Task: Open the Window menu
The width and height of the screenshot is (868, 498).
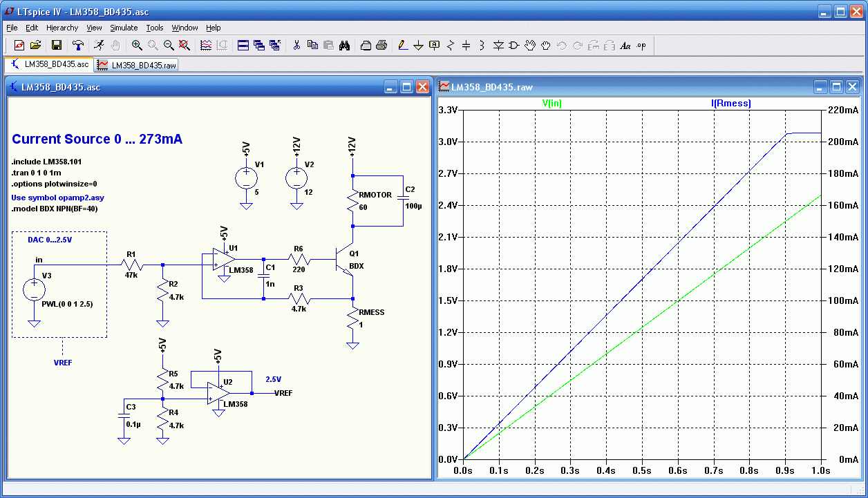Action: tap(185, 28)
